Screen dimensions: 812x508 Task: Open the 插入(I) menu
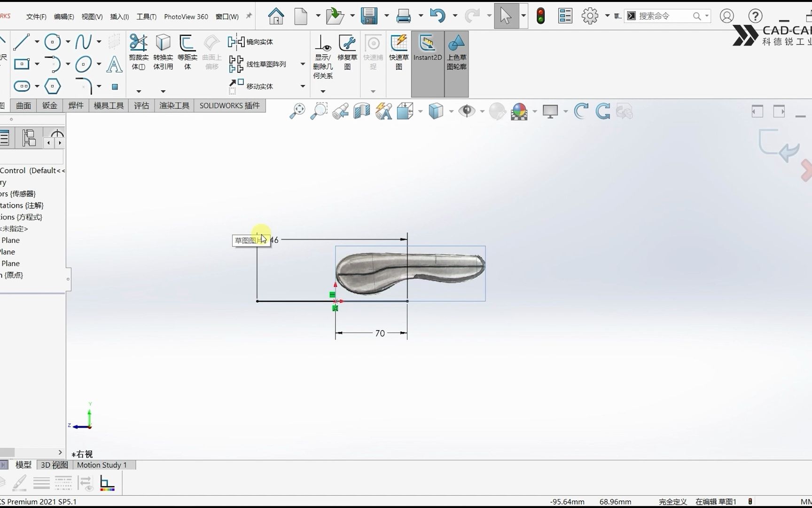(119, 16)
